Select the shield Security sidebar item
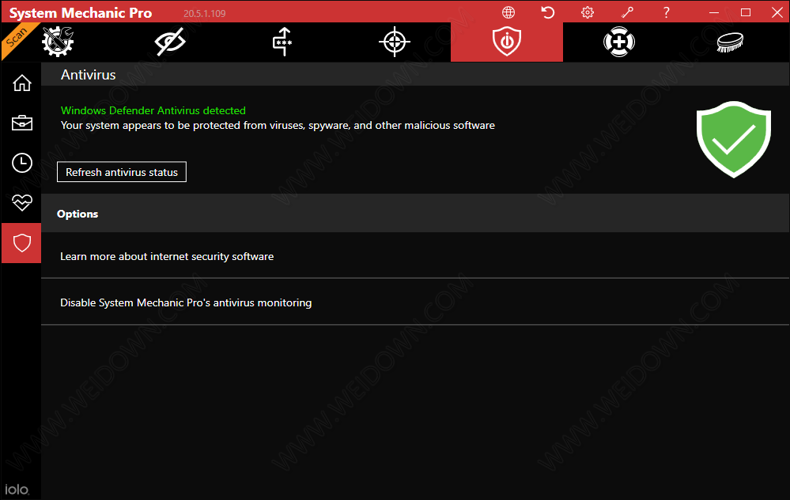 [21, 243]
